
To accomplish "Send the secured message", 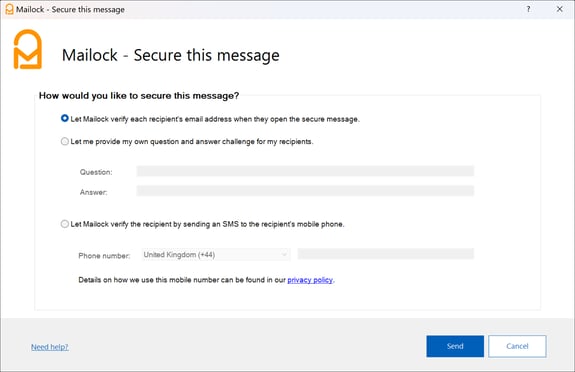I will [x=455, y=346].
